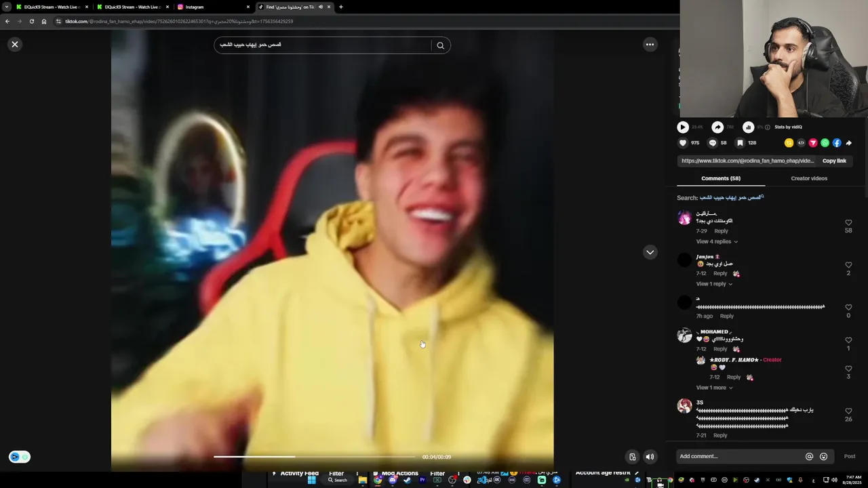Open MOHAMED's profile avatar
This screenshot has width=868, height=488.
tap(684, 335)
